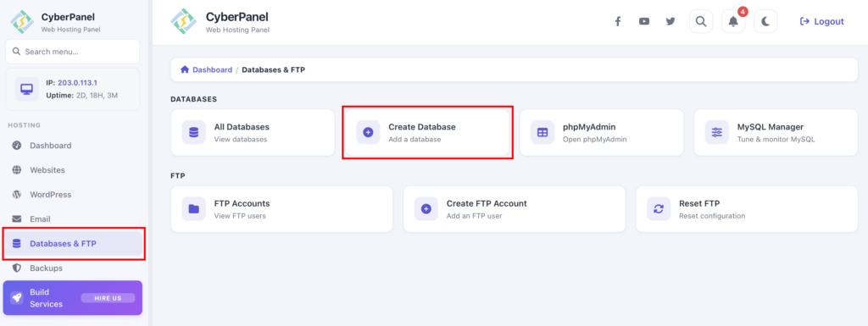
Task: Click the 'Add an FTP user' subtitle
Action: pyautogui.click(x=475, y=215)
